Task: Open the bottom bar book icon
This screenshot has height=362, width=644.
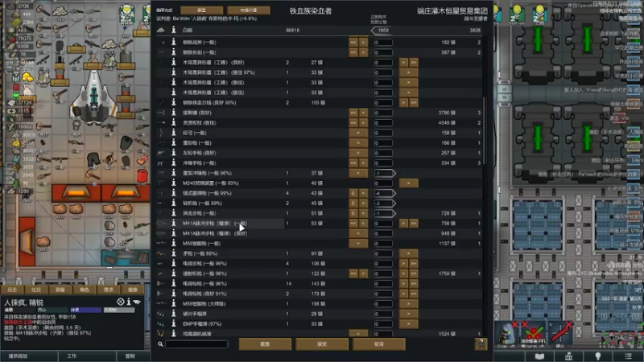Action: (539, 356)
